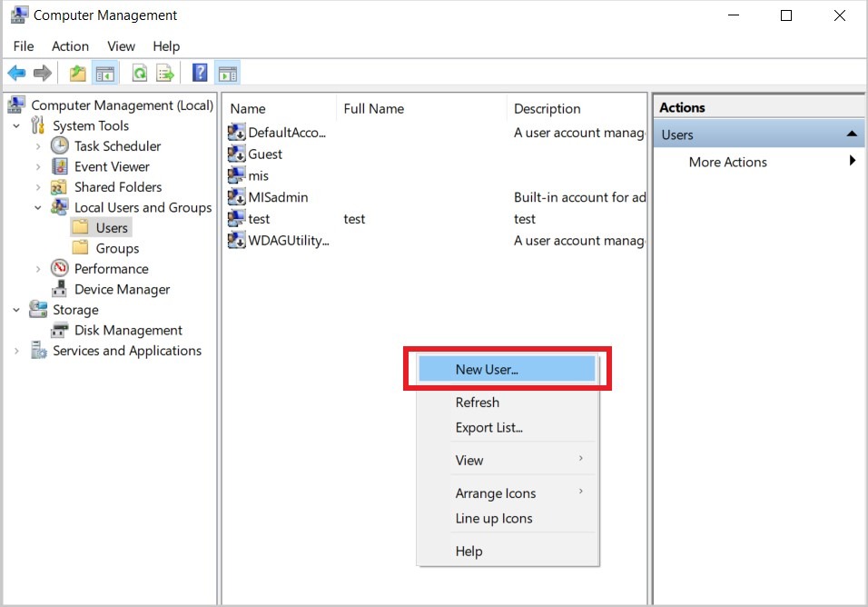Open the Action menu in menu bar
The width and height of the screenshot is (868, 607).
point(70,46)
